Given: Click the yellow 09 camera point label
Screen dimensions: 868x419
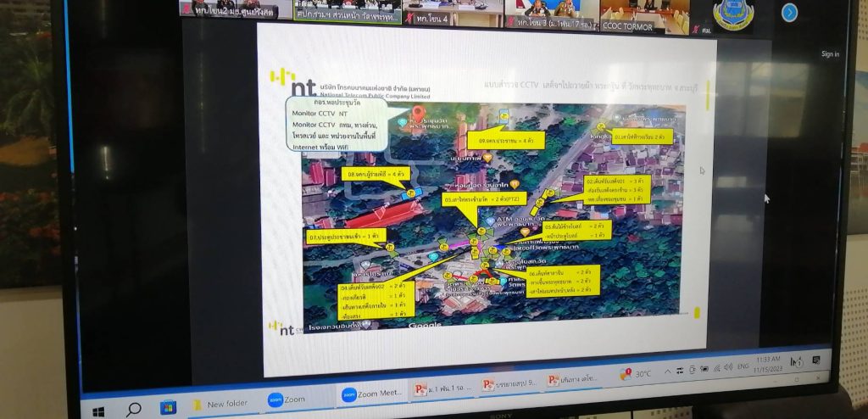Looking at the screenshot, I should 507,140.
